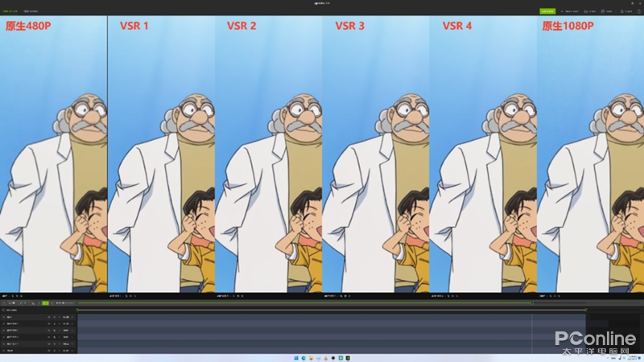Click the taskbar clock in system tray

tap(634, 358)
